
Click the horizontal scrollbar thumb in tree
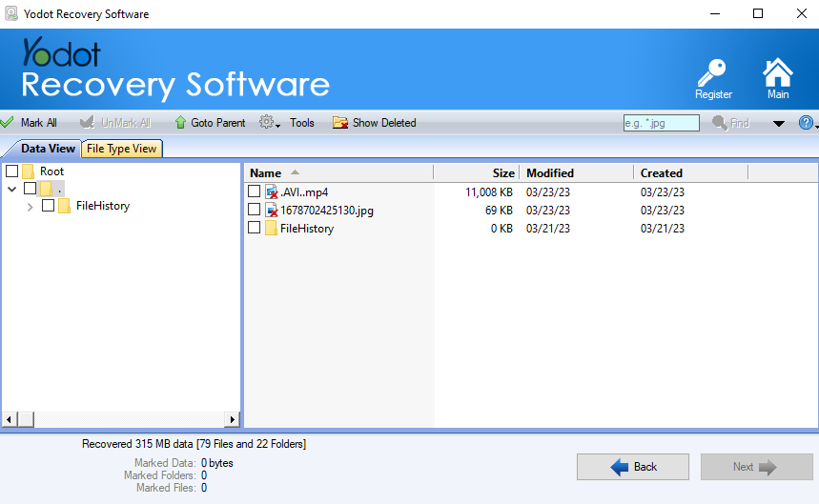26,419
